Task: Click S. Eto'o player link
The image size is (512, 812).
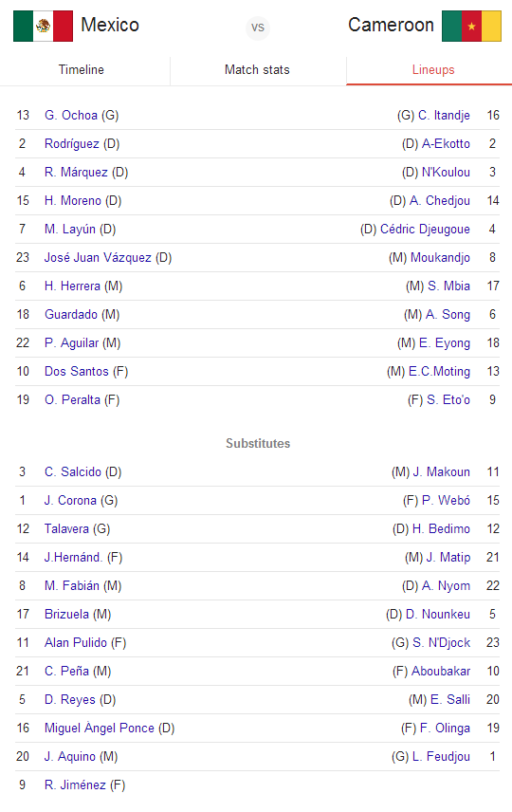Action: [448, 399]
